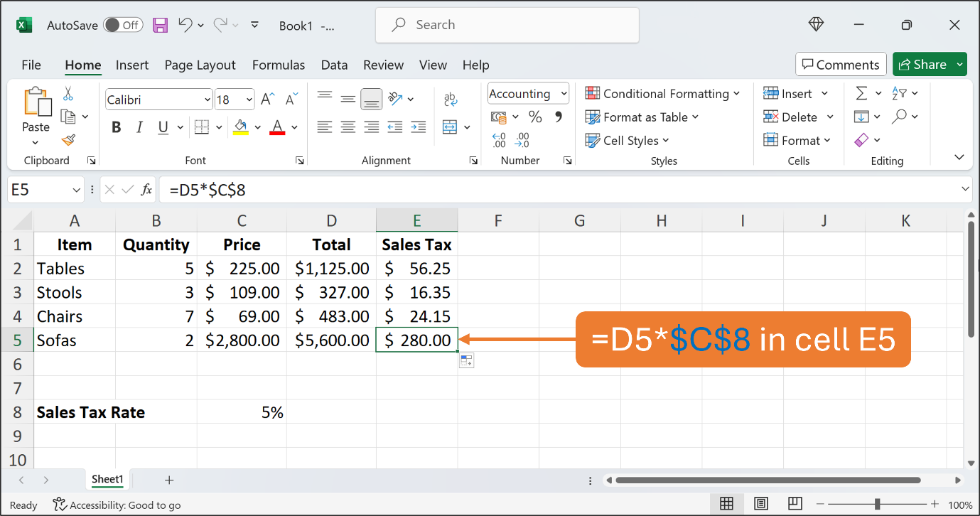The width and height of the screenshot is (980, 516).
Task: Switch to the Insert tab
Action: pos(132,65)
